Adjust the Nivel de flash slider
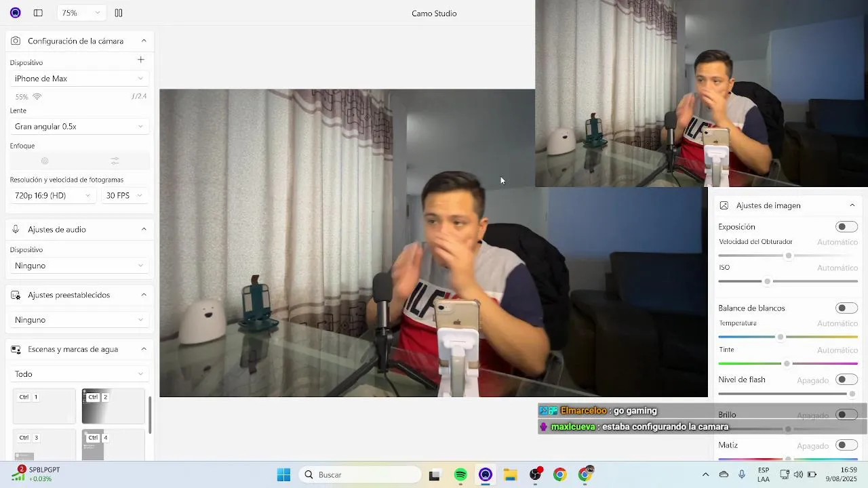 (x=788, y=394)
